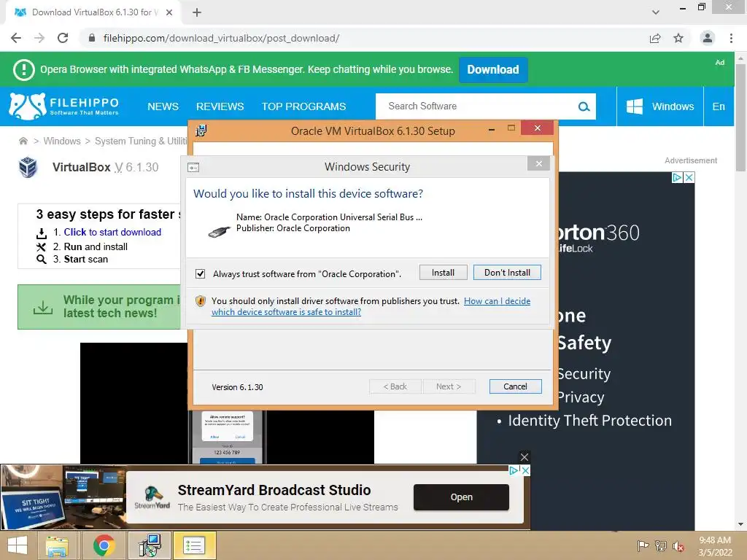This screenshot has height=560, width=747.
Task: Close the StreamYard ad with its X
Action: tap(525, 470)
